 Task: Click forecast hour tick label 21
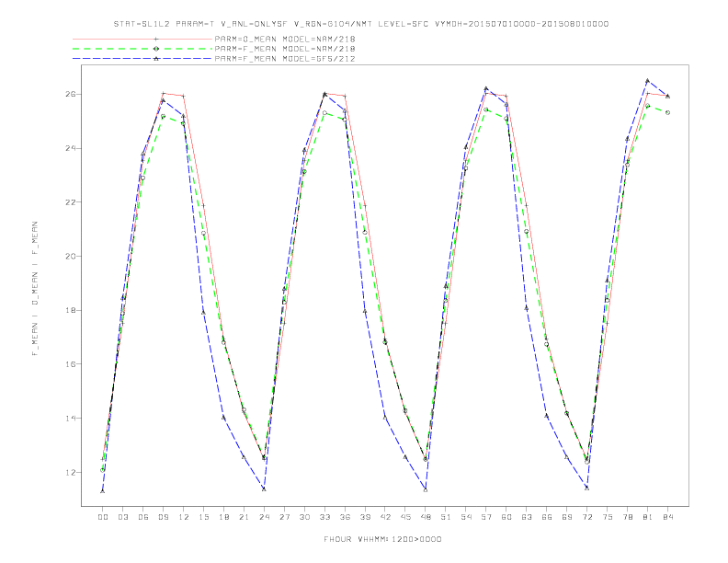(244, 517)
